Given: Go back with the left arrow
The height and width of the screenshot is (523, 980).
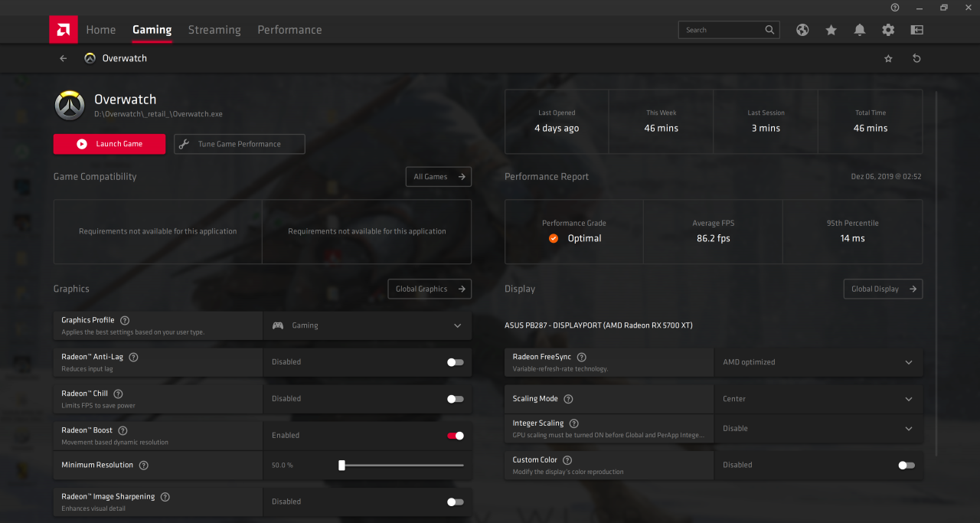Looking at the screenshot, I should tap(64, 58).
